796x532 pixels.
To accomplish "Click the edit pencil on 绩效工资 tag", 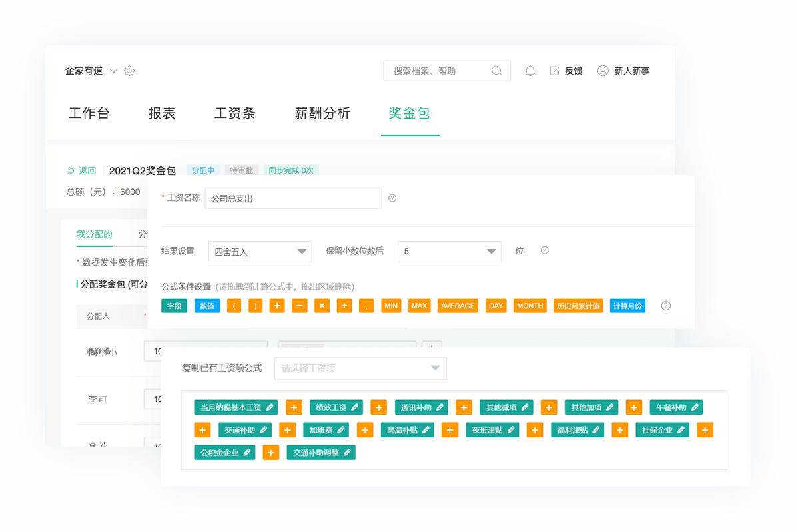I will pos(355,407).
